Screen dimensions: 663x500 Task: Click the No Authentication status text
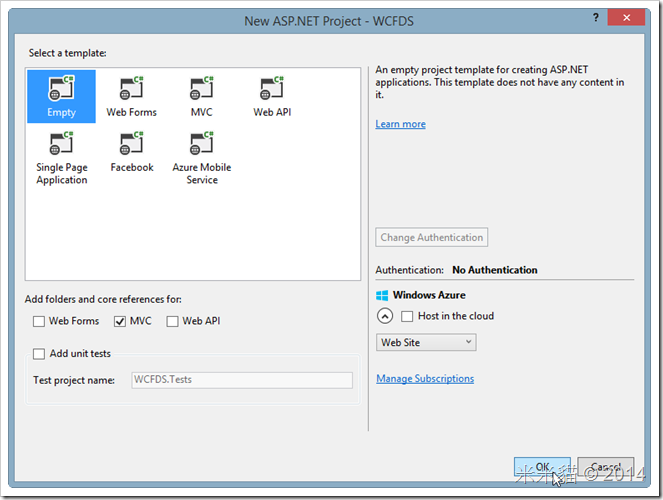pyautogui.click(x=495, y=270)
